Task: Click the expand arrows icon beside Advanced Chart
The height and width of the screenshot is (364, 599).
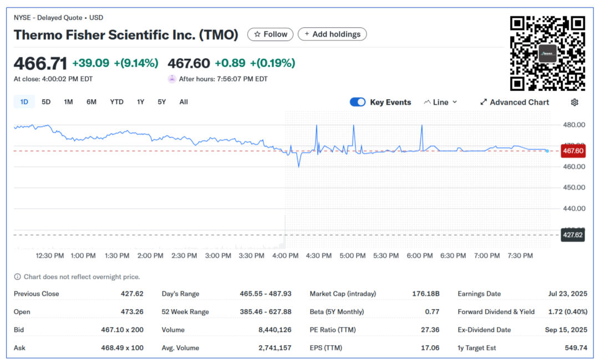Action: [x=484, y=102]
